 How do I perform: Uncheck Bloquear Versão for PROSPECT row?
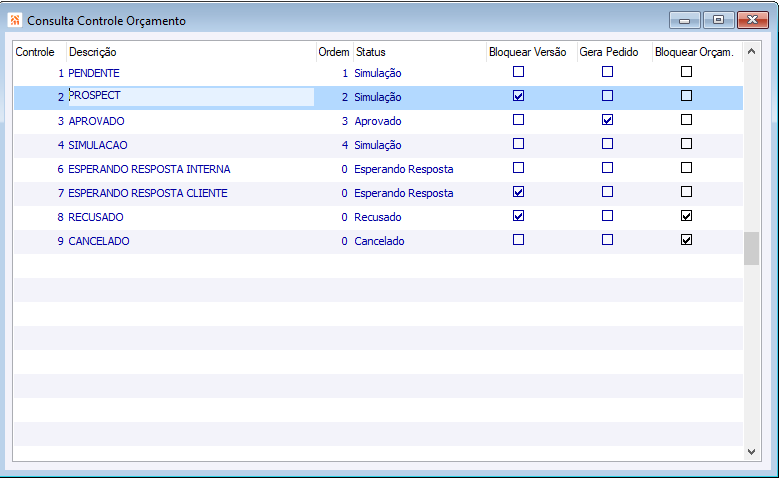click(518, 96)
